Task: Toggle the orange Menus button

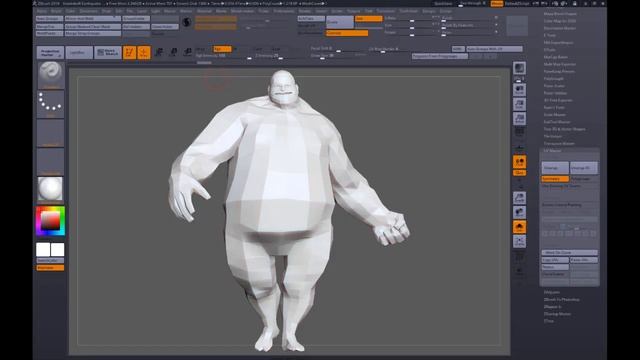Action: (497, 4)
